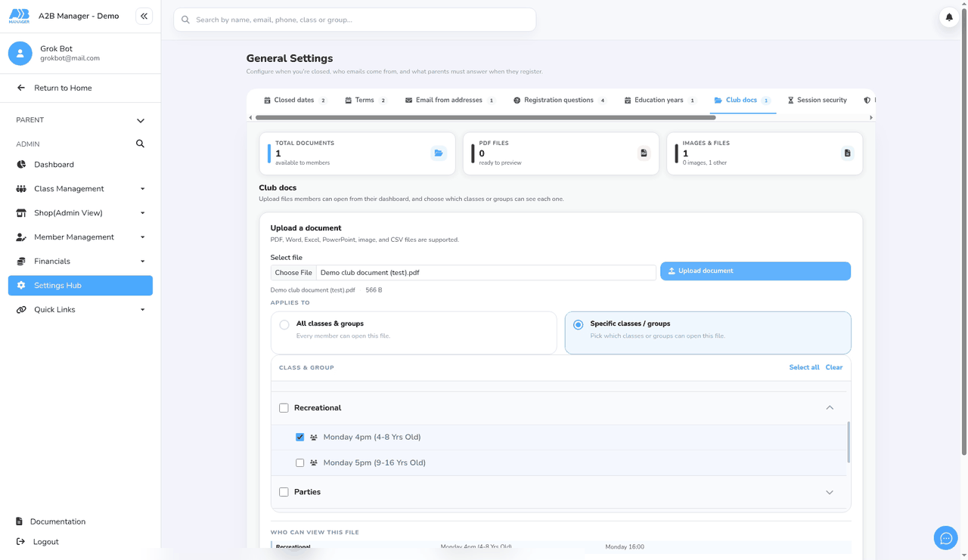
Task: Open Dashboard in sidebar
Action: 80,165
